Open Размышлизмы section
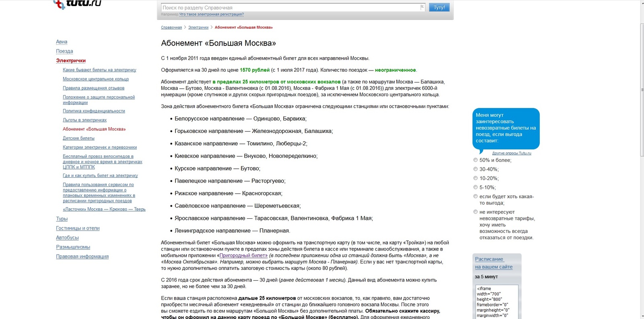This screenshot has height=319, width=644. [x=73, y=247]
